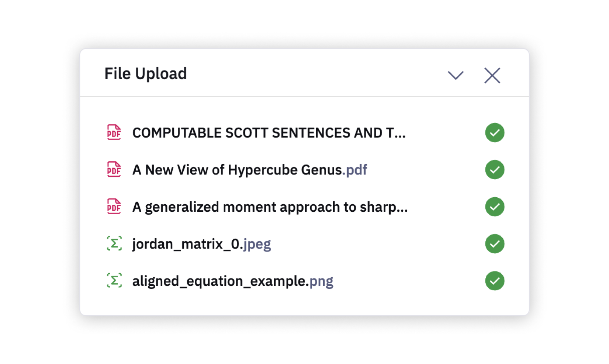Select the jordan_matrix_0 file name
Screen dimensions: 609x364
click(x=187, y=244)
